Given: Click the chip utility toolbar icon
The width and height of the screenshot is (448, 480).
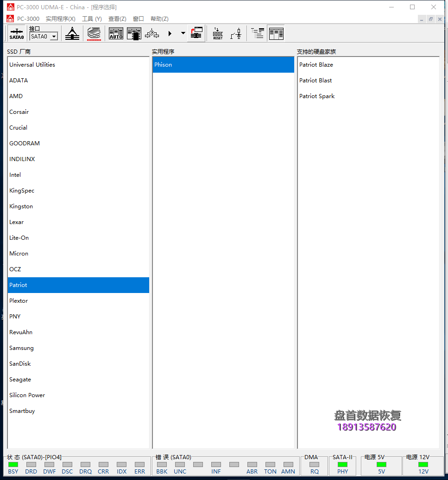Looking at the screenshot, I should [x=134, y=34].
